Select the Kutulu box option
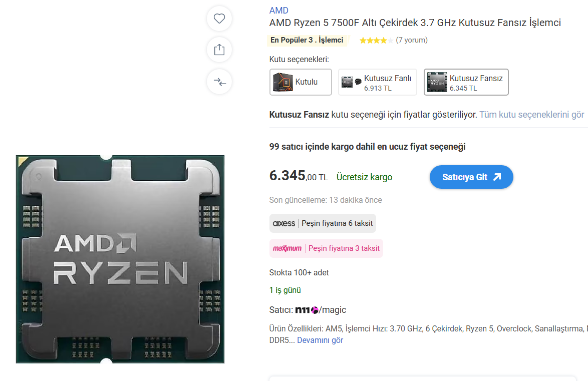This screenshot has height=381, width=588. click(301, 82)
